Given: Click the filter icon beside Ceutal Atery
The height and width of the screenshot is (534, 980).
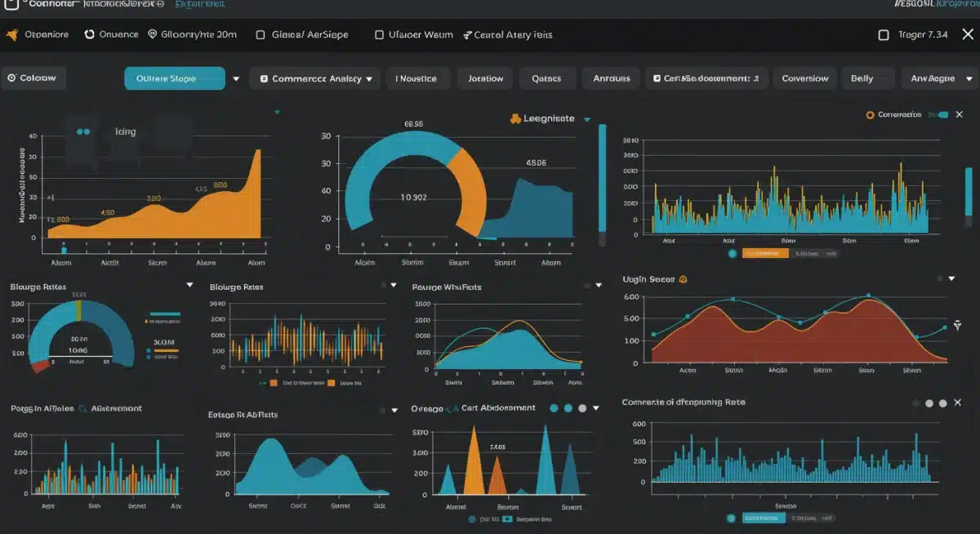Looking at the screenshot, I should pos(465,34).
